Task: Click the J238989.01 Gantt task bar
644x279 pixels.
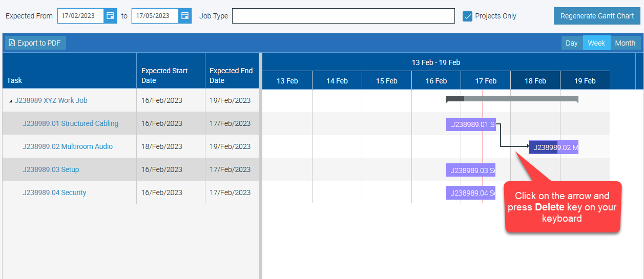Action: click(x=470, y=124)
